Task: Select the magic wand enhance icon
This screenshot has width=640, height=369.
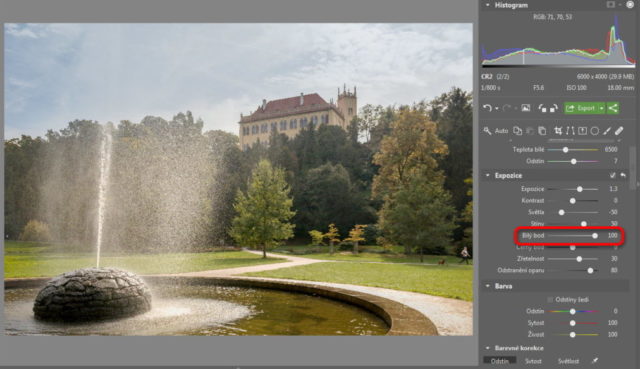Action: point(487,131)
